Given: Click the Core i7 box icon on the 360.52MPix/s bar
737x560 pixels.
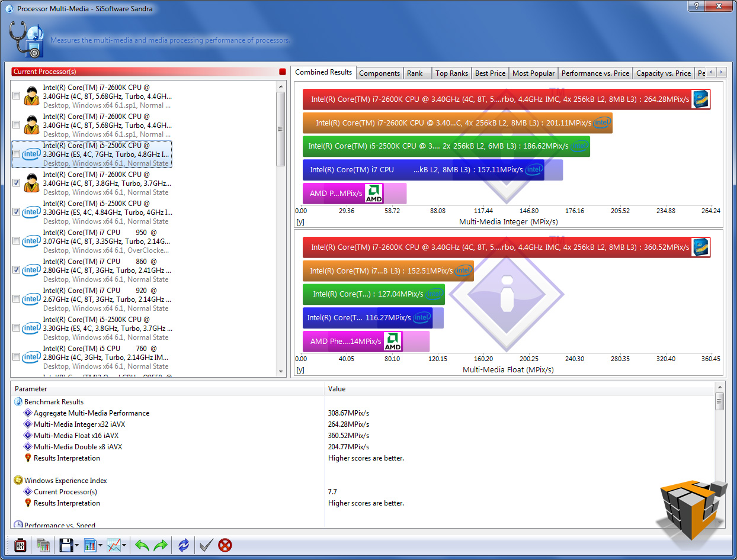Looking at the screenshot, I should click(x=701, y=247).
